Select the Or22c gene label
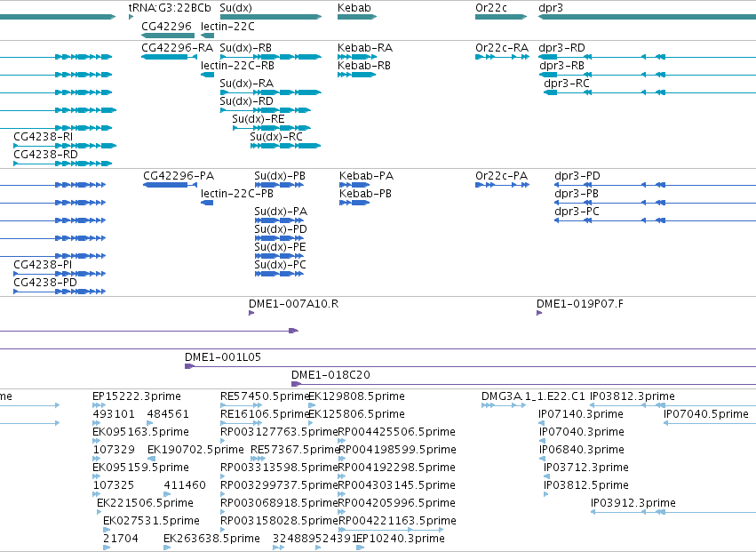The width and height of the screenshot is (756, 552). click(490, 8)
